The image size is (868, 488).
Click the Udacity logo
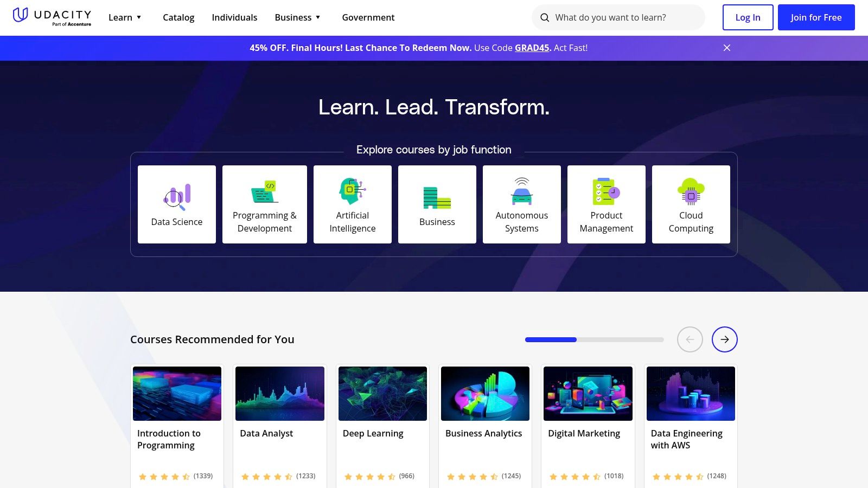(x=52, y=17)
